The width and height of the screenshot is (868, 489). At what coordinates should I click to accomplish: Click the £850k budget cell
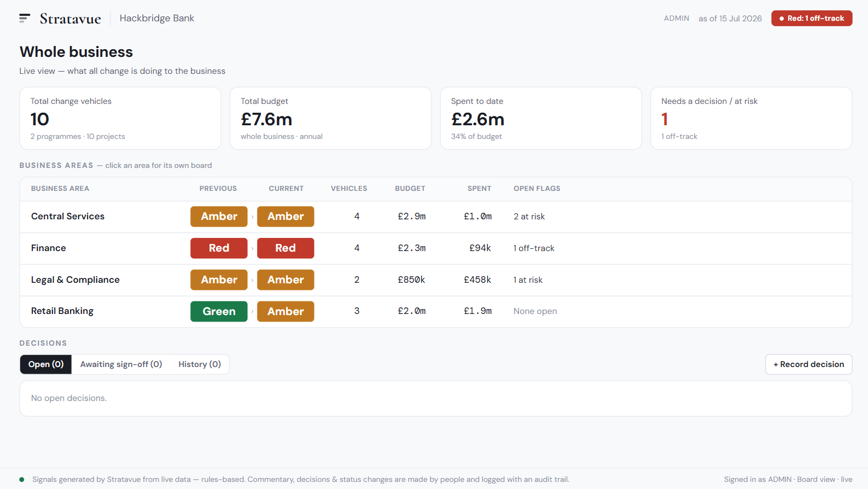(x=411, y=280)
